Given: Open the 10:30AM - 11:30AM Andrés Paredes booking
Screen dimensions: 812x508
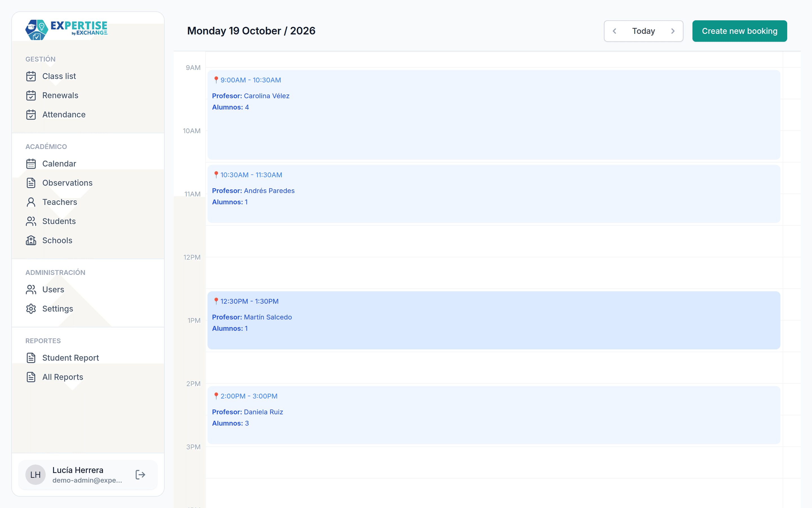Looking at the screenshot, I should 494,194.
